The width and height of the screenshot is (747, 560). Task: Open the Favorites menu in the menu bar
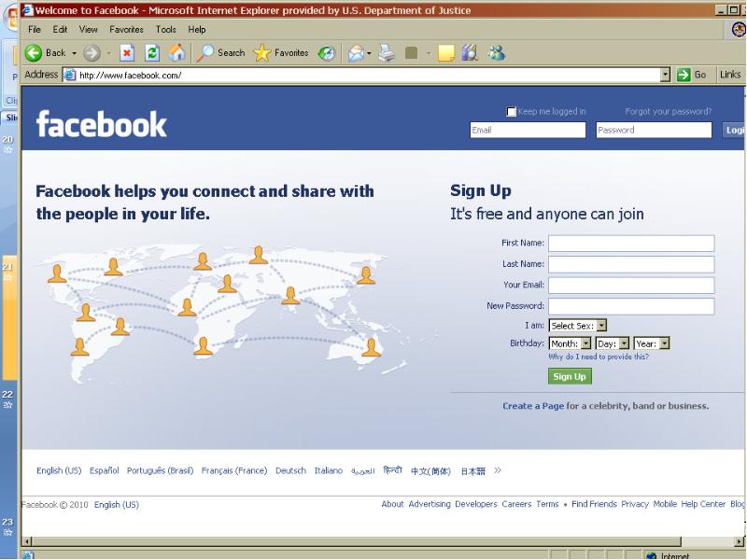pyautogui.click(x=126, y=30)
